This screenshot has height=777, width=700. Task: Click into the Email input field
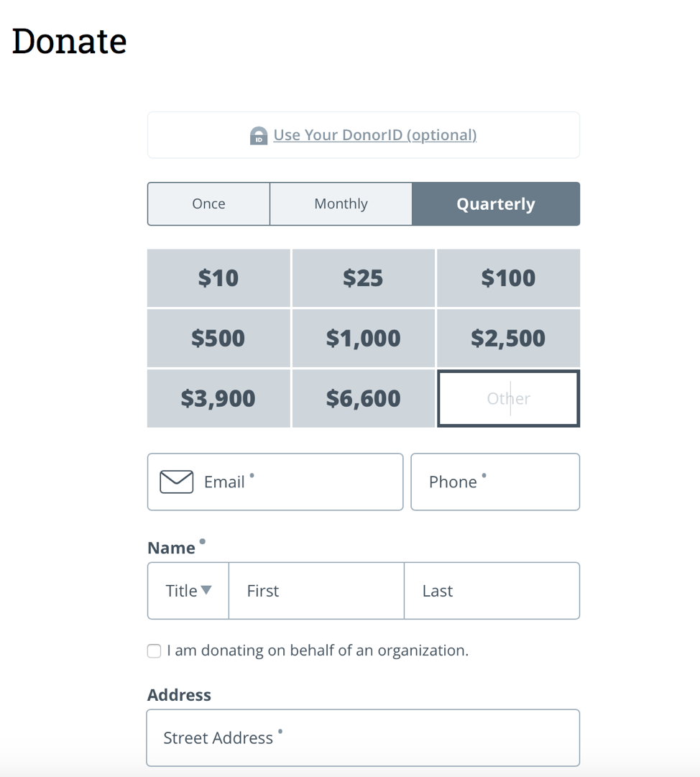click(275, 482)
